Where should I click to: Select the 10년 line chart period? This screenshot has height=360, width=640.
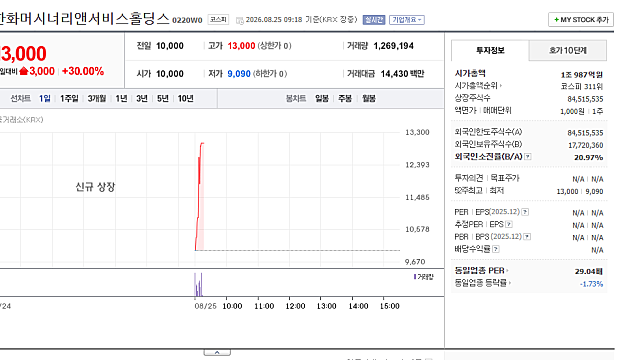(x=185, y=98)
